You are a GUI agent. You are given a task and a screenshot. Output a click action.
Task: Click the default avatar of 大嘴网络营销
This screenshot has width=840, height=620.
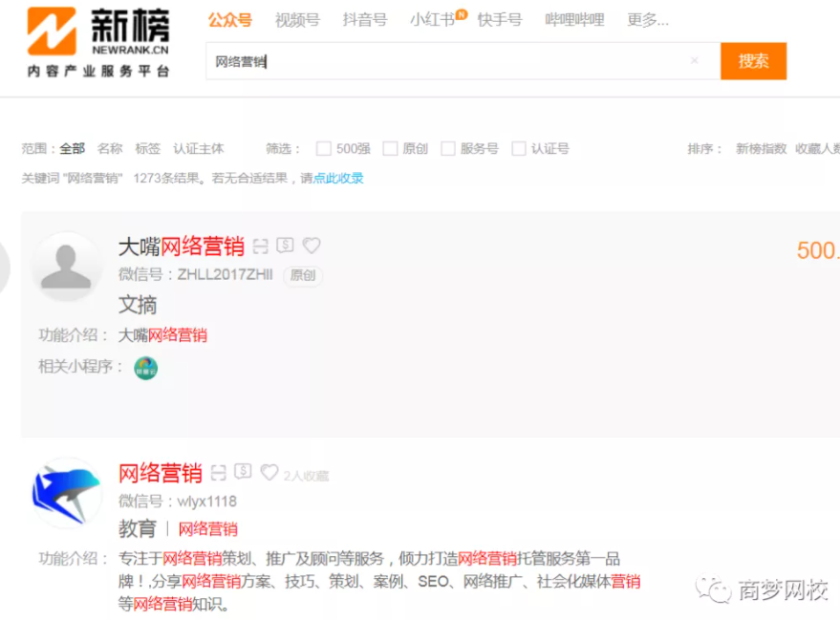coord(66,267)
